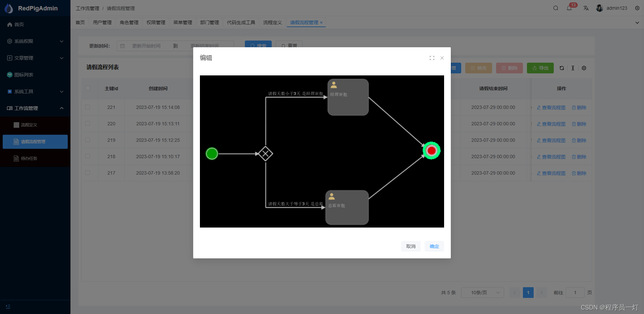The image size is (644, 314).
Task: Click the page jump number input
Action: (575, 293)
